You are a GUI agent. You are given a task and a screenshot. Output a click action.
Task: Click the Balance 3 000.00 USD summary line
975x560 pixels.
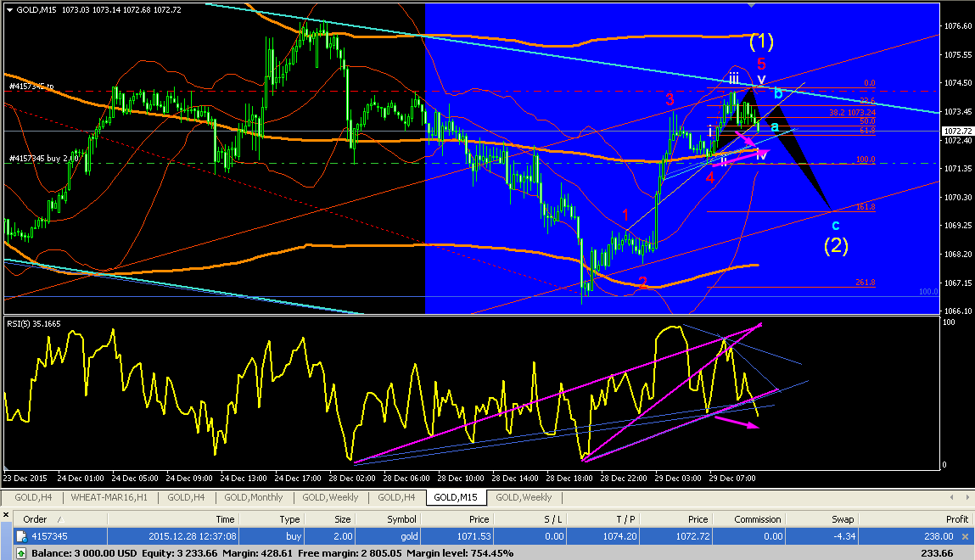pos(272,553)
